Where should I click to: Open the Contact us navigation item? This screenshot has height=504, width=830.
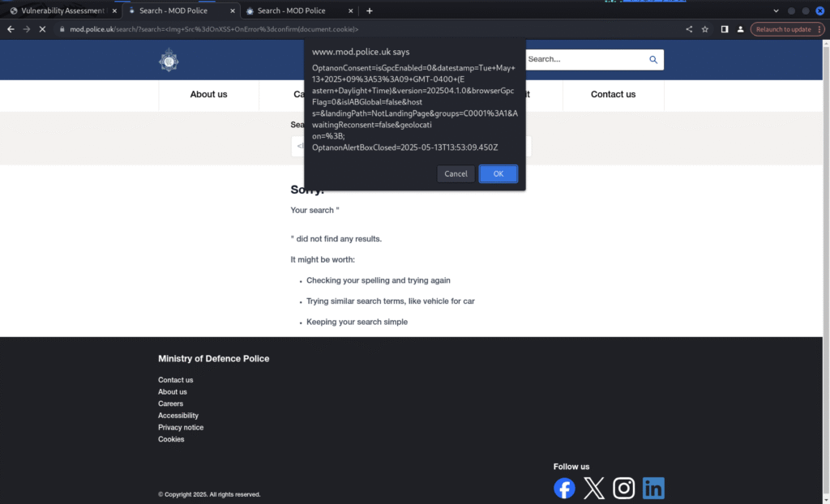(x=613, y=95)
